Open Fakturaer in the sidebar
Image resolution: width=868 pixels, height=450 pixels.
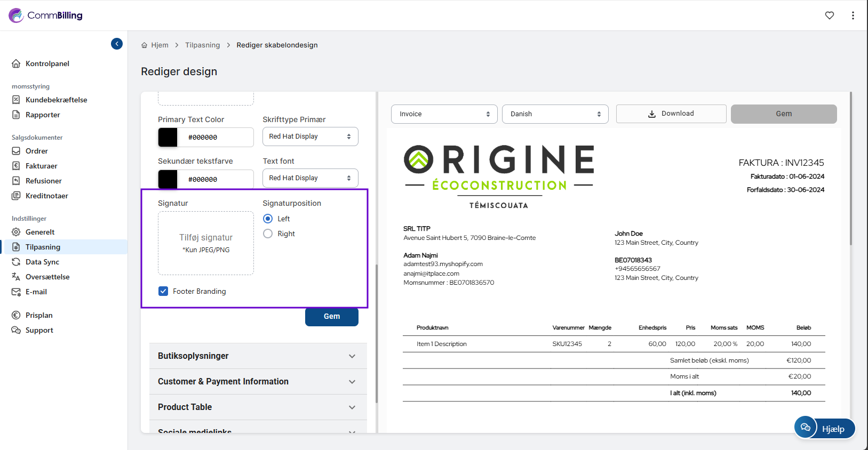(x=41, y=166)
